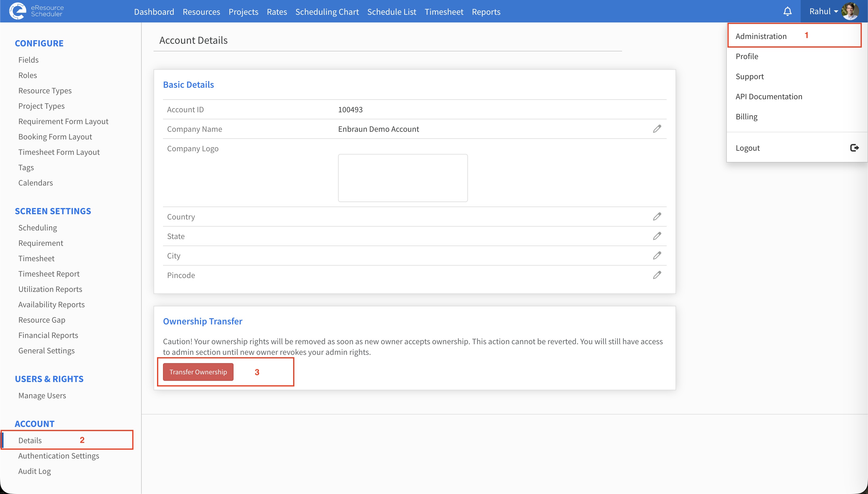Screen dimensions: 868x494
Task: Open API Documentation from user menu
Action: click(x=769, y=97)
